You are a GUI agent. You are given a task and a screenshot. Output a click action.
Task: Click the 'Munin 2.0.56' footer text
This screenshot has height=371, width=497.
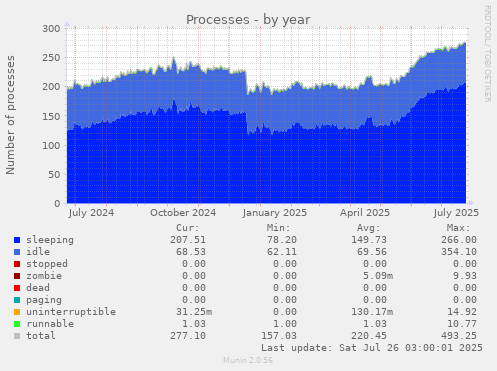(248, 360)
